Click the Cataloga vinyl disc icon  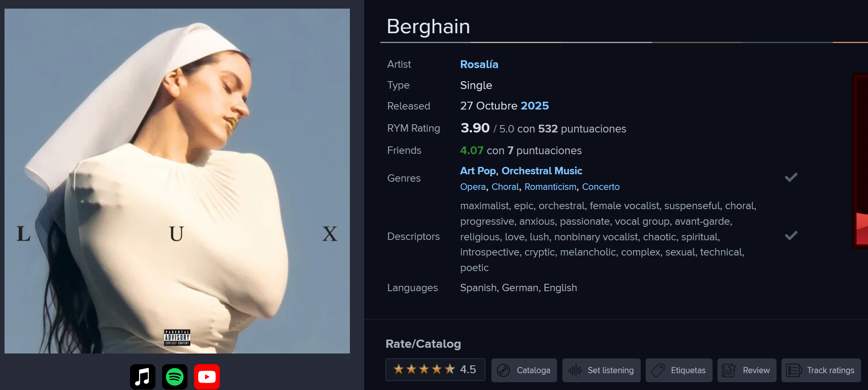pyautogui.click(x=503, y=370)
